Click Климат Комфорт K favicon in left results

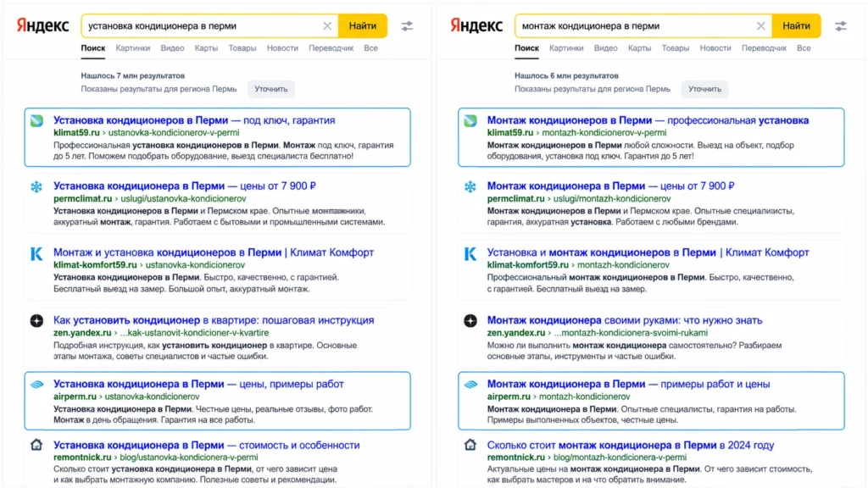36,253
